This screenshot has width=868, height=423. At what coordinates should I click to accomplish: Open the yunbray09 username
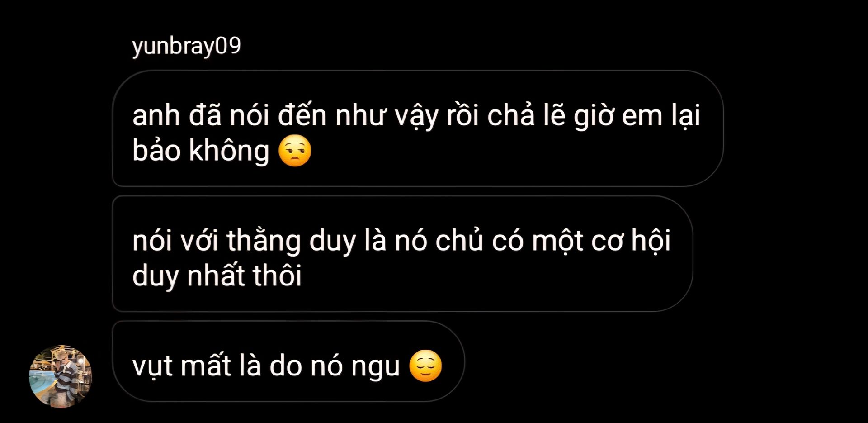(x=187, y=46)
